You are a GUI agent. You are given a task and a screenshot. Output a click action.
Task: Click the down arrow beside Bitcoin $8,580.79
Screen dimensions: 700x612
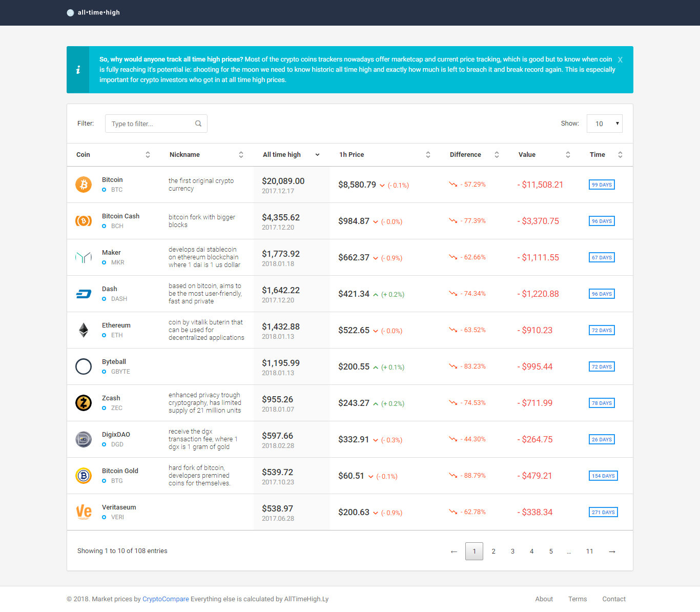click(x=382, y=186)
